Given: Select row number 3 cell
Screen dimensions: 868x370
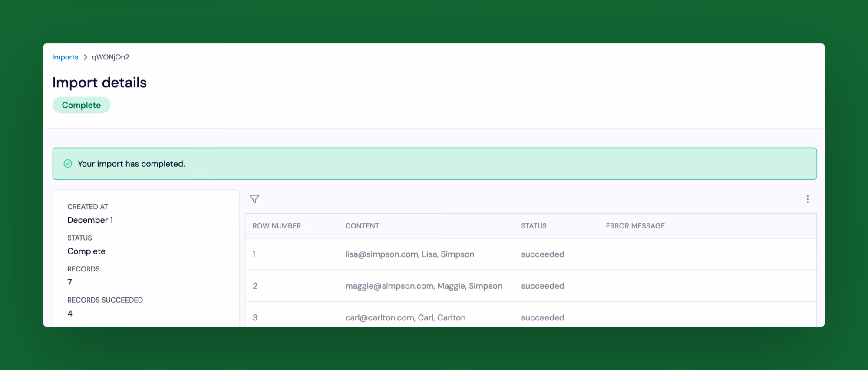Looking at the screenshot, I should (255, 317).
